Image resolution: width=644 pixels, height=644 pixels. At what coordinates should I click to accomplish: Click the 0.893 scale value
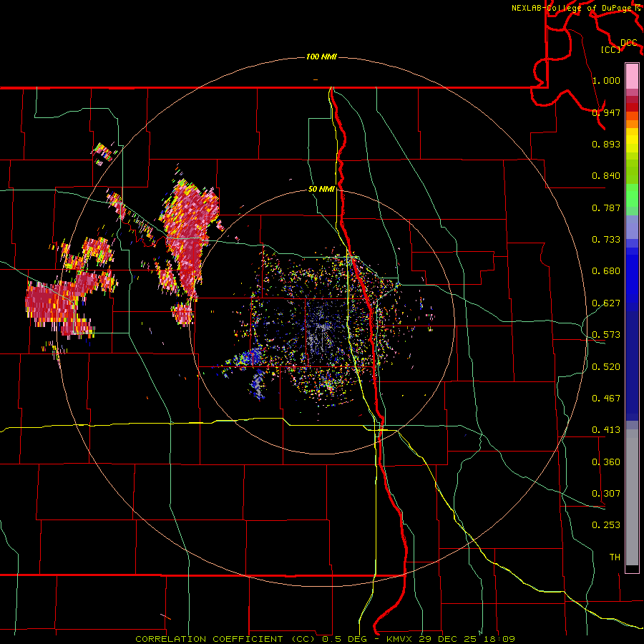pos(606,144)
